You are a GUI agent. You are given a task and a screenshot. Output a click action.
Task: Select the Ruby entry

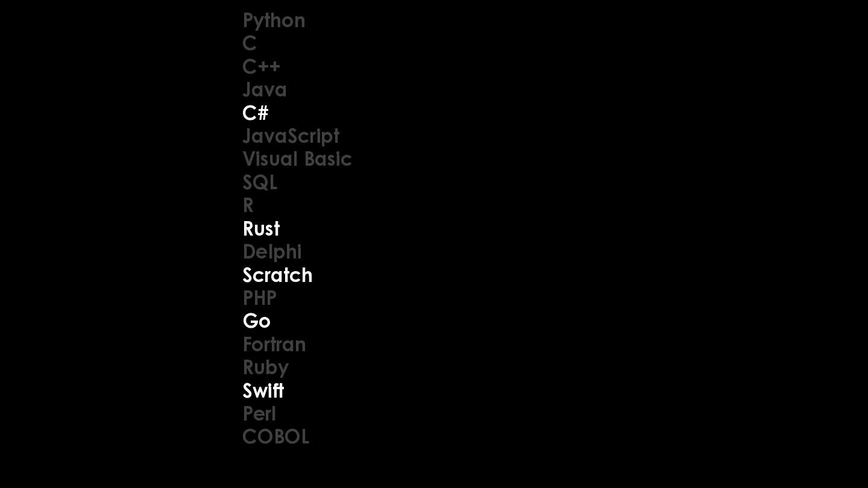coord(265,368)
